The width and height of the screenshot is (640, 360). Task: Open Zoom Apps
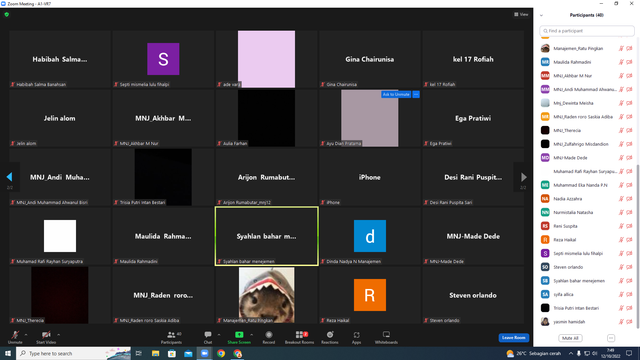(x=356, y=337)
